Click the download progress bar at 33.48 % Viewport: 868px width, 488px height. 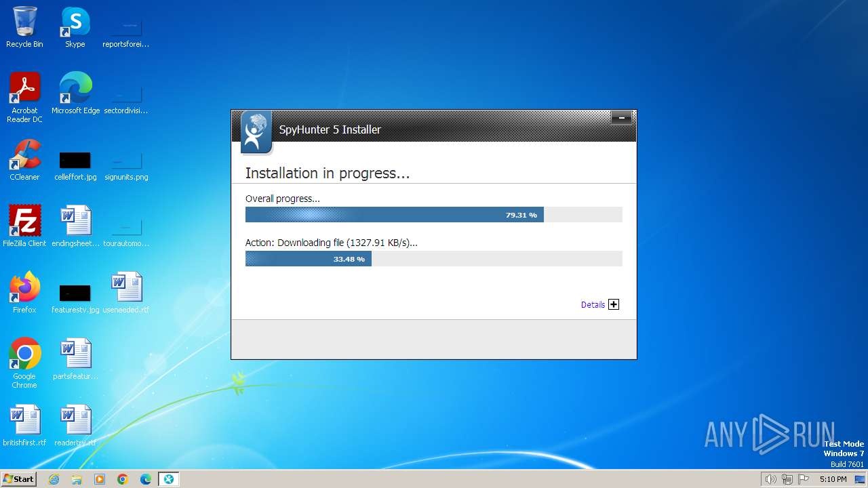pyautogui.click(x=434, y=258)
